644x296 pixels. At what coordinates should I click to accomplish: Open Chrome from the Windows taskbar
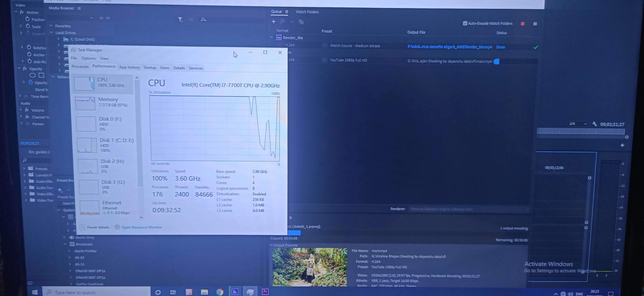pos(219,292)
